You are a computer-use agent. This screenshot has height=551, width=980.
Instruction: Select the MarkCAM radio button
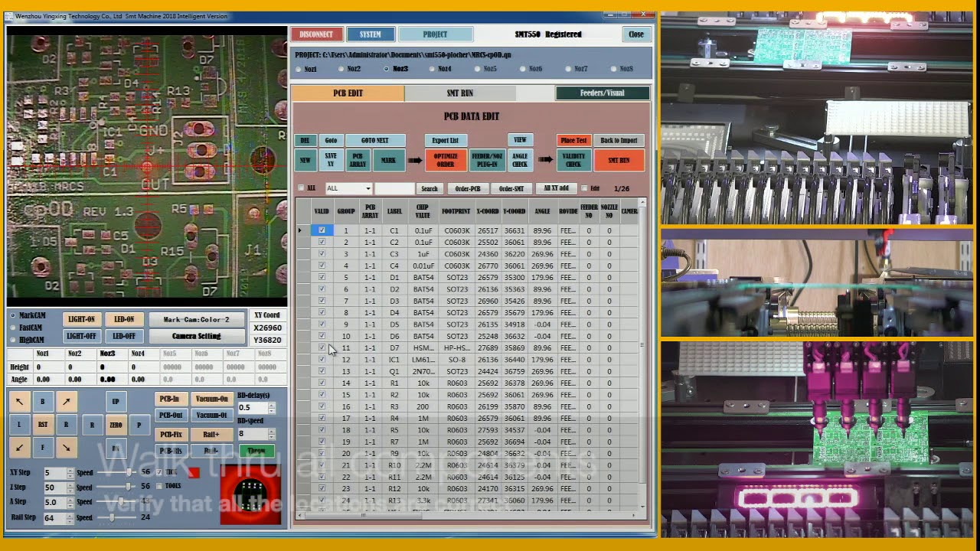(x=13, y=315)
